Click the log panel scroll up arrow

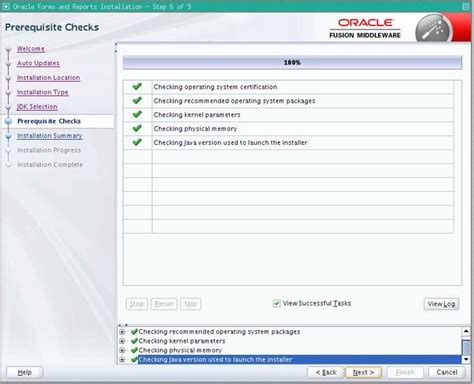466,331
